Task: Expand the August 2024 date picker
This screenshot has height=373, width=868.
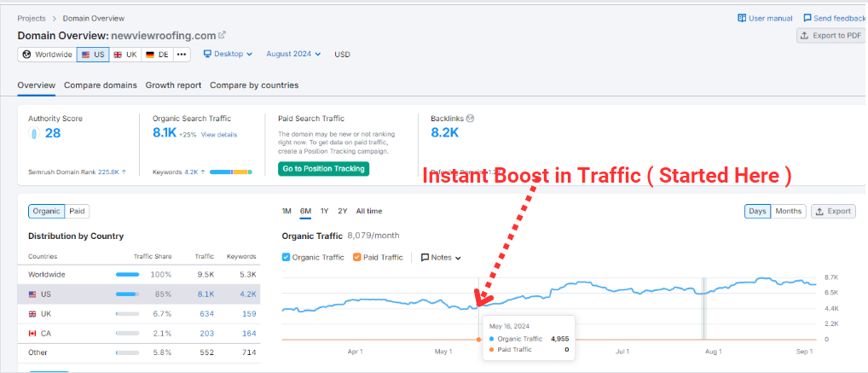Action: coord(293,54)
